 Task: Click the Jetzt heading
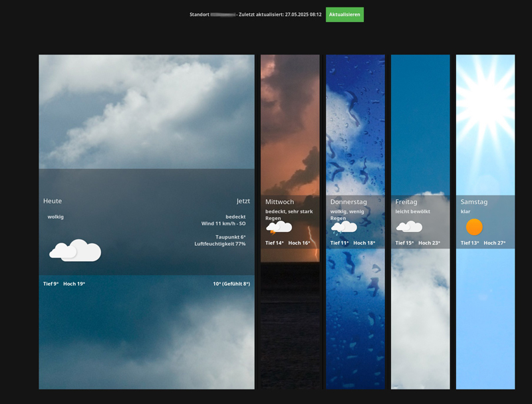(x=243, y=201)
